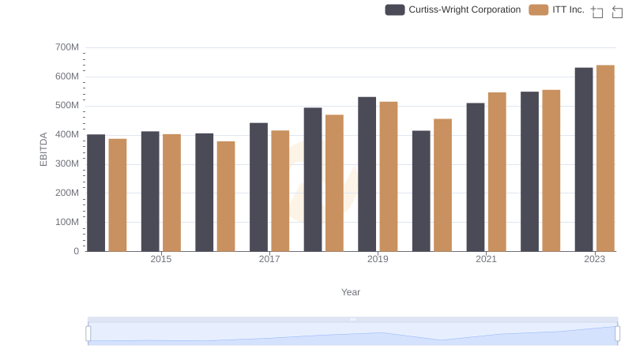Click the 400M y-axis label

pos(67,135)
